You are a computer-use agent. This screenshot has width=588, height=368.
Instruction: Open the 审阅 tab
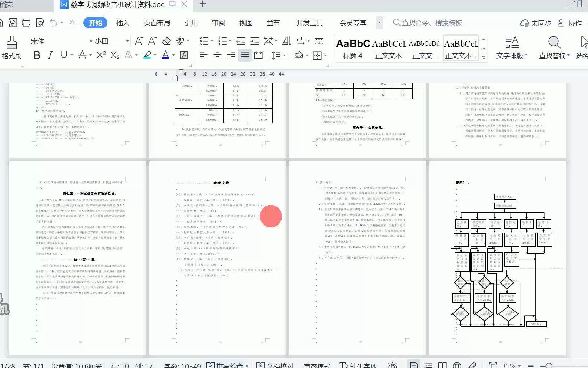[x=219, y=23]
